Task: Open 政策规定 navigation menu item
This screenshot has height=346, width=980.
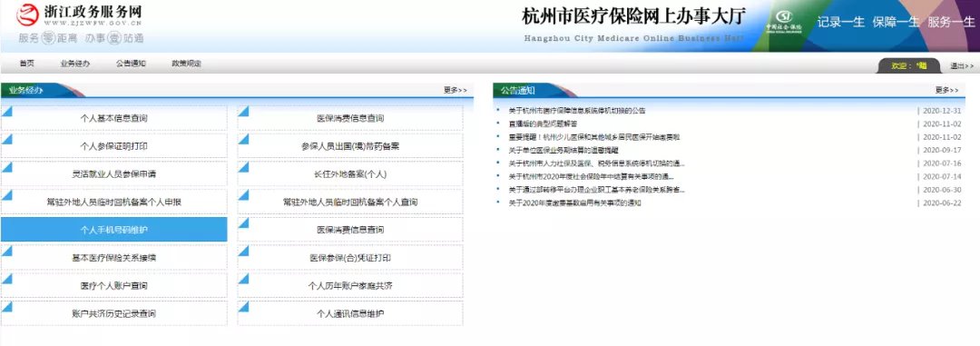Action: pos(186,64)
